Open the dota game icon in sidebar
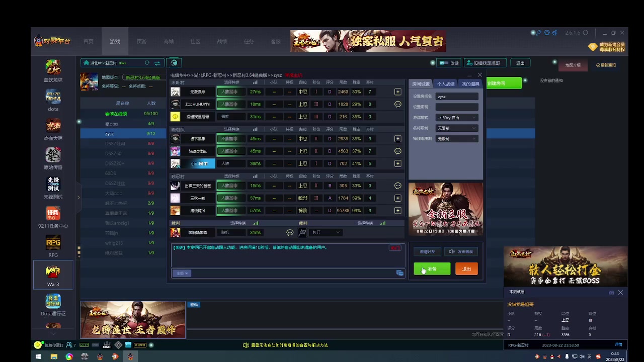Viewport: 644px width, 362px height. [53, 101]
